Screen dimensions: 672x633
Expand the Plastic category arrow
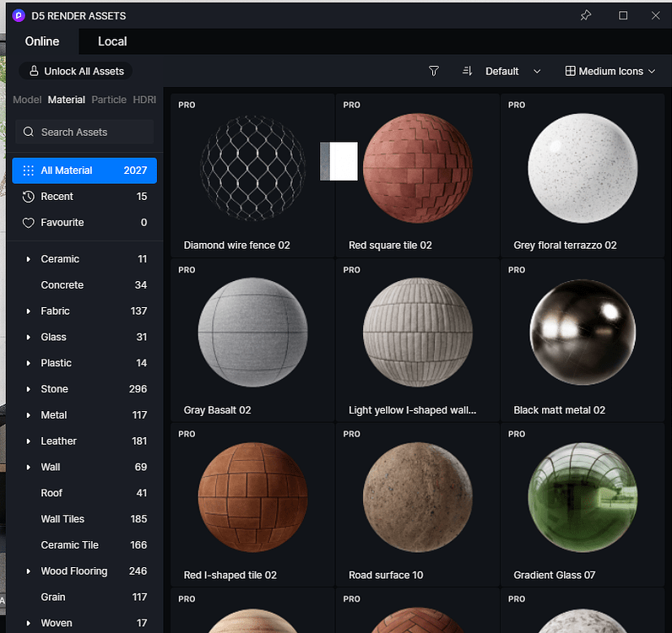click(x=29, y=364)
